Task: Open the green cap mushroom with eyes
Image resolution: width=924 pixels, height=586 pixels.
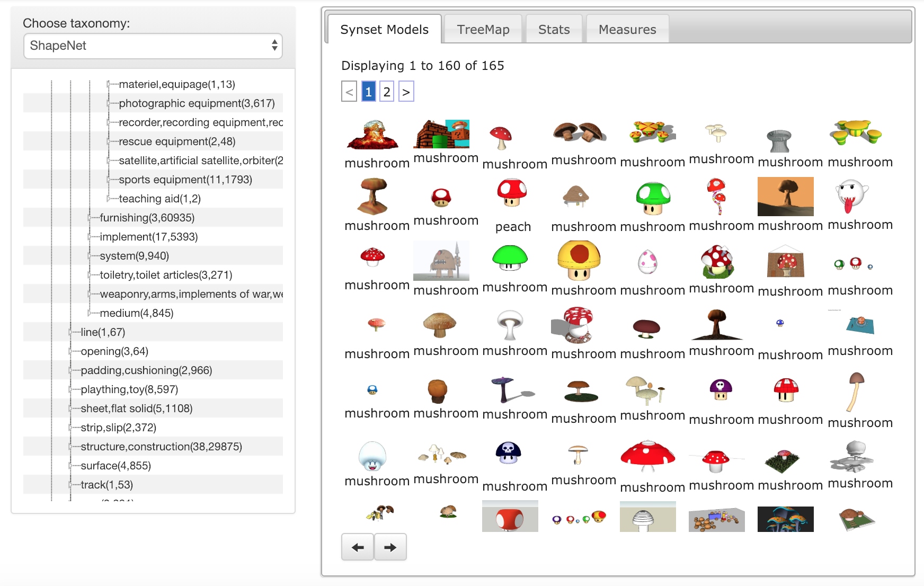Action: 653,198
